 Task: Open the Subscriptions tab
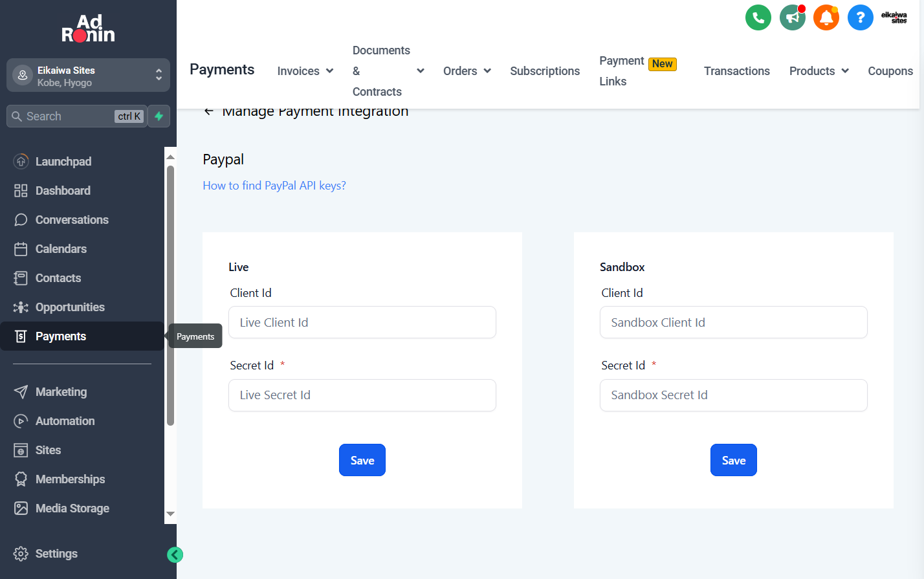point(545,71)
